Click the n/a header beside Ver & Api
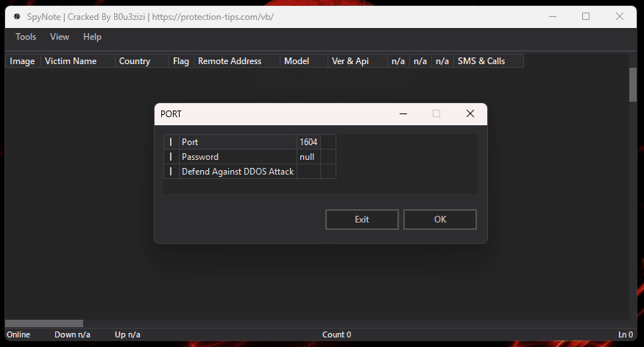The width and height of the screenshot is (644, 347). click(x=398, y=61)
